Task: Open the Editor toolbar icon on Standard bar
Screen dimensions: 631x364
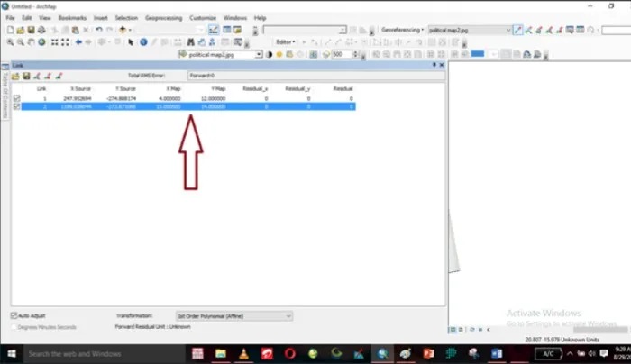Action: (x=214, y=30)
